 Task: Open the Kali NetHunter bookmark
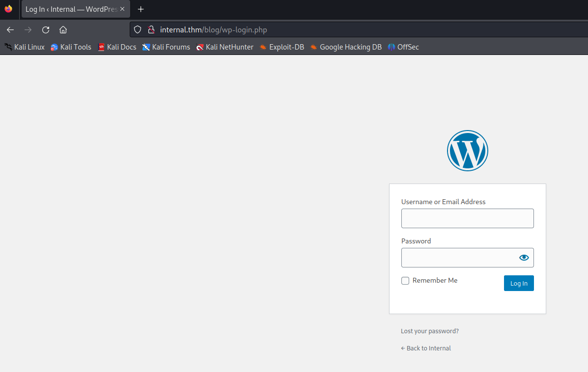(x=224, y=47)
